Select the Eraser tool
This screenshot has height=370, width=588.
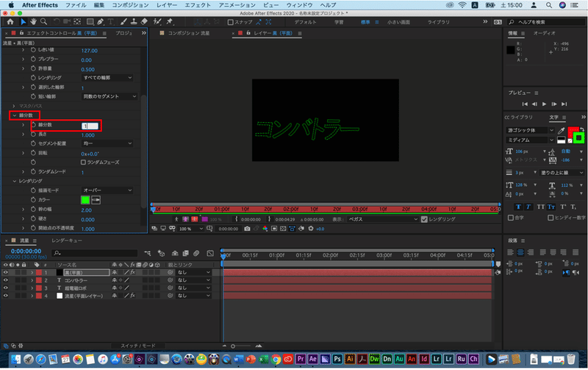[x=144, y=22]
